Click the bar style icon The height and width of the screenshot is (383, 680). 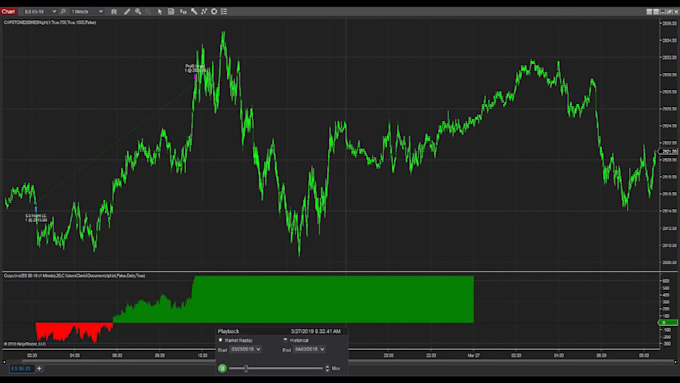114,12
